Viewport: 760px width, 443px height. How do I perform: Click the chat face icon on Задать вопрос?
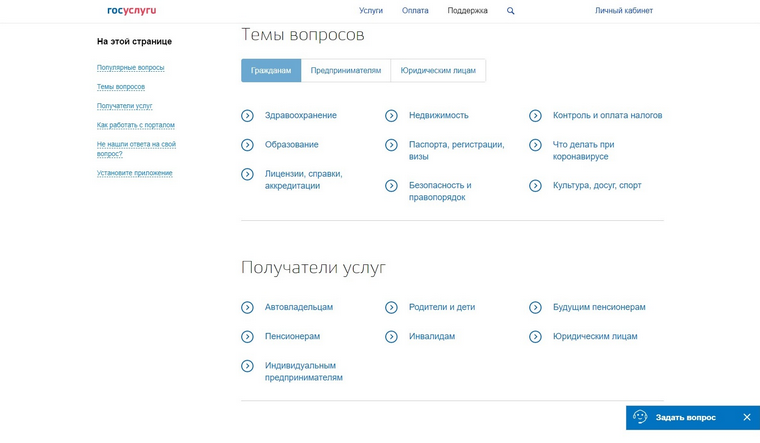[x=640, y=417]
